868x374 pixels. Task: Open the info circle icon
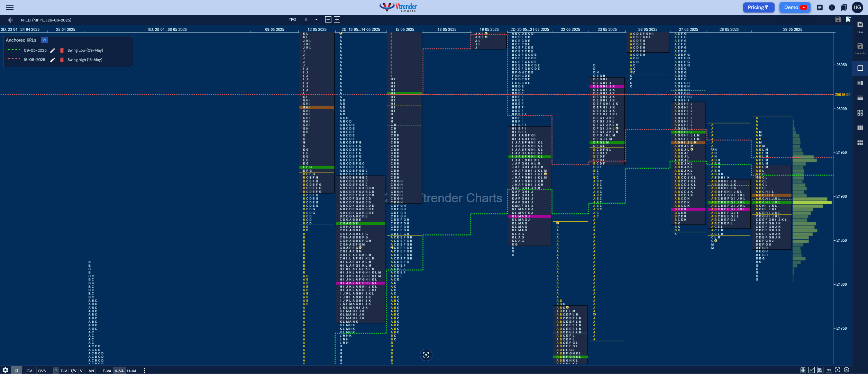(832, 7)
